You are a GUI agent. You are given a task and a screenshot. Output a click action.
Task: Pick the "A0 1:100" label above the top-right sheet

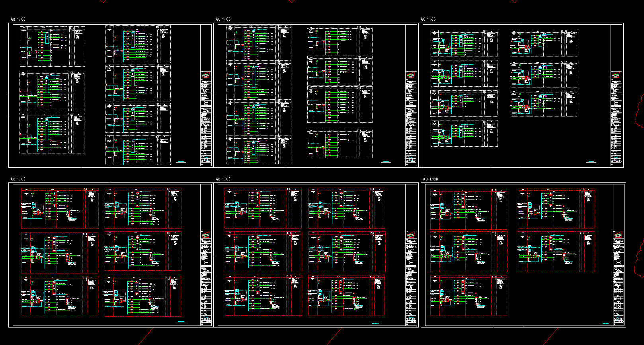pos(428,19)
